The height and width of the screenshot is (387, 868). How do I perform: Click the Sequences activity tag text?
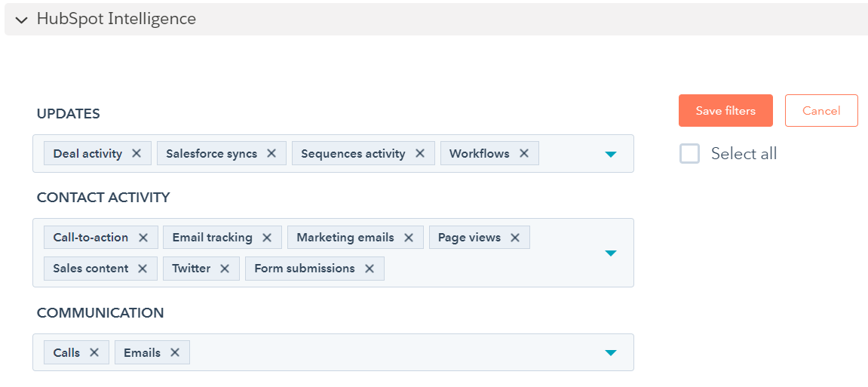(353, 153)
